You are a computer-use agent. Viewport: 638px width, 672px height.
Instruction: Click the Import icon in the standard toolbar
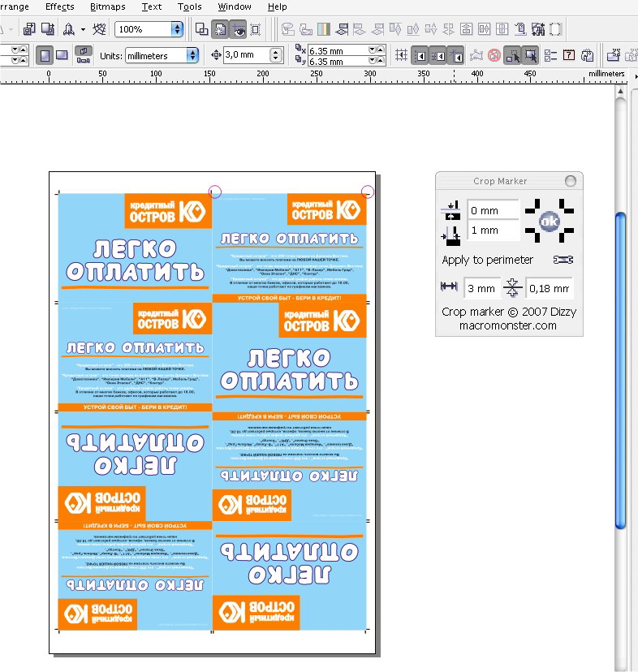(29, 29)
